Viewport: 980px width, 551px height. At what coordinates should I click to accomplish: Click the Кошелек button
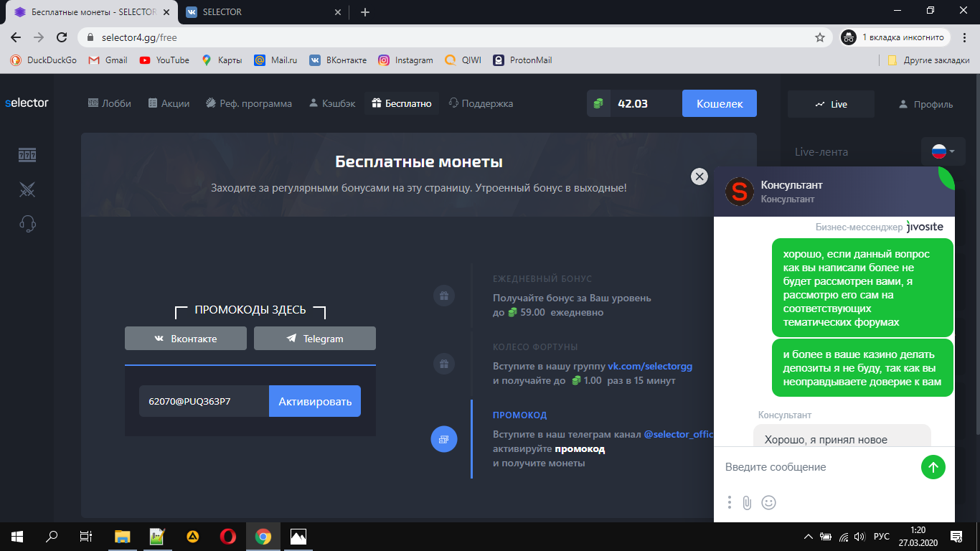pos(720,103)
